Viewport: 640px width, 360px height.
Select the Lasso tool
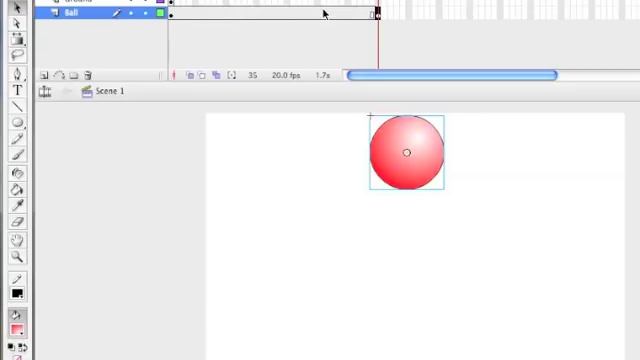[x=17, y=55]
